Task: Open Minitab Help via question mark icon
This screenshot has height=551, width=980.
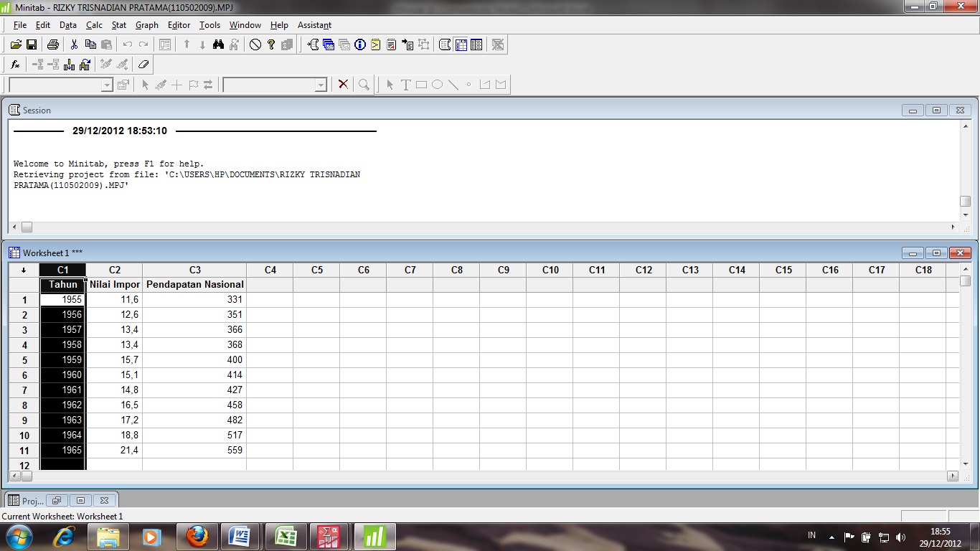Action: coord(270,44)
